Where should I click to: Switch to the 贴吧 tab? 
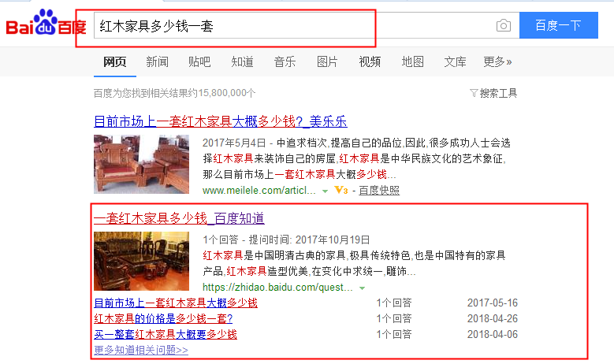pos(199,61)
